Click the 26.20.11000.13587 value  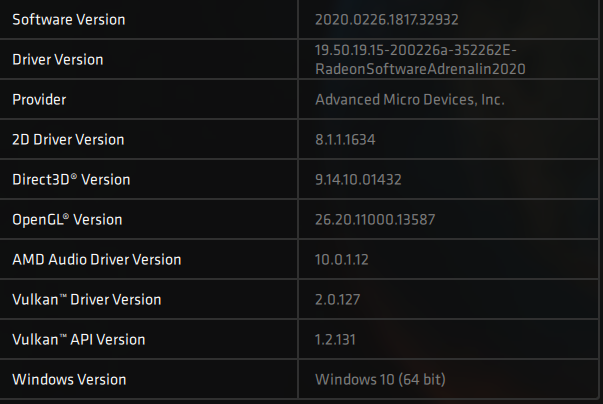tap(375, 219)
